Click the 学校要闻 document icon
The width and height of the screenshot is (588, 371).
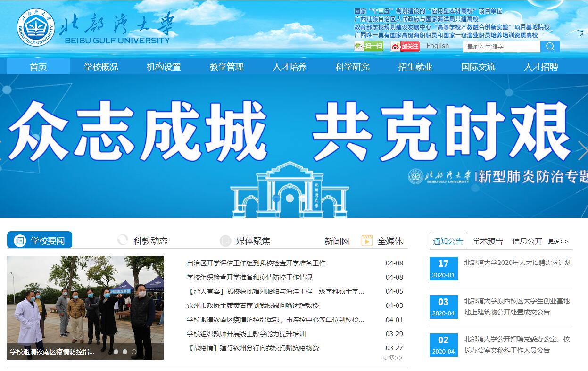point(20,240)
